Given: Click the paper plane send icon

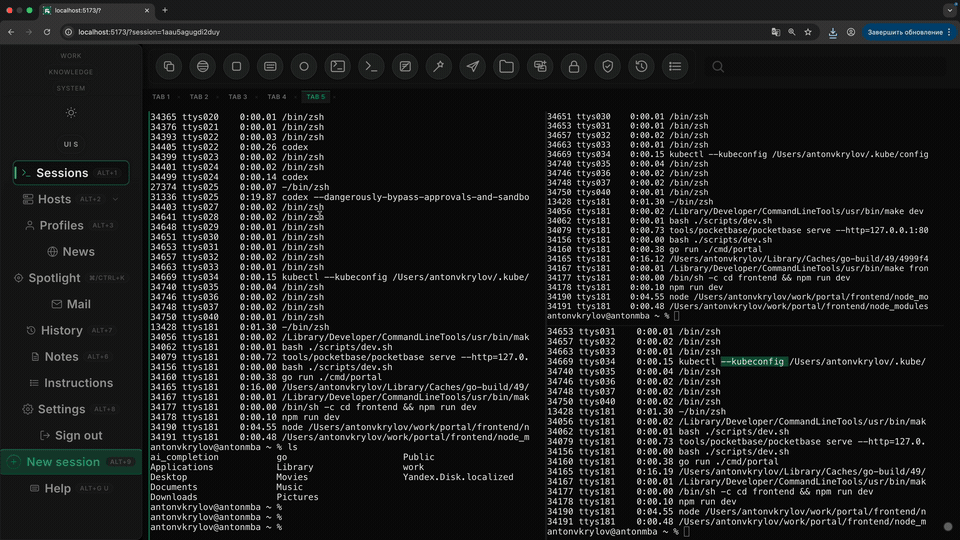Looking at the screenshot, I should click(x=473, y=66).
